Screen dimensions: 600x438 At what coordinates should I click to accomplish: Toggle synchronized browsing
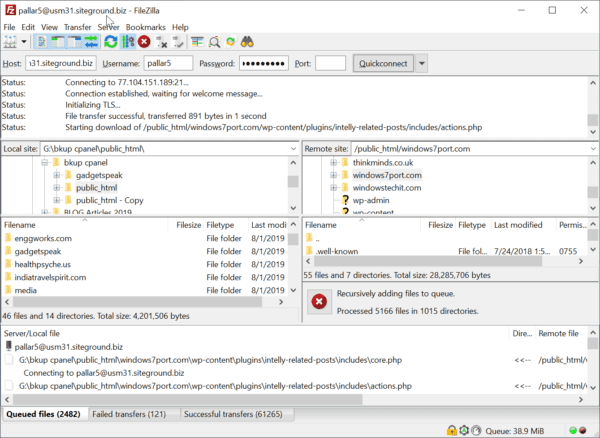tap(231, 42)
